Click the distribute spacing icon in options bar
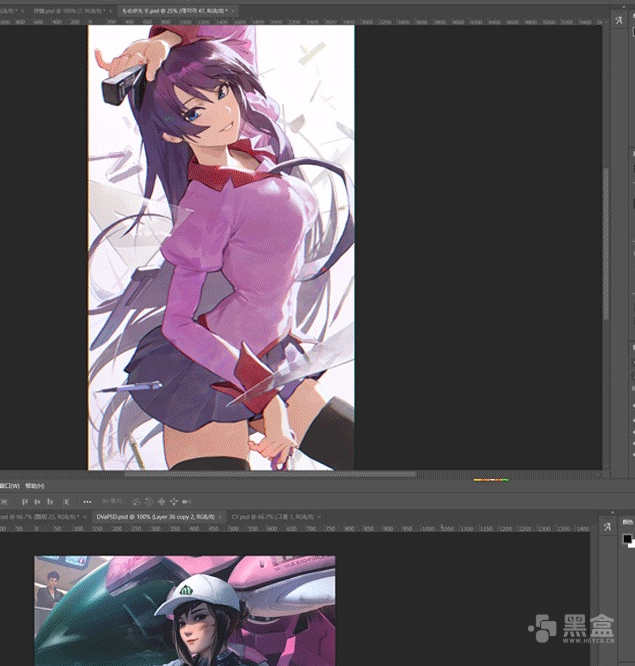The width and height of the screenshot is (635, 666). tap(66, 502)
